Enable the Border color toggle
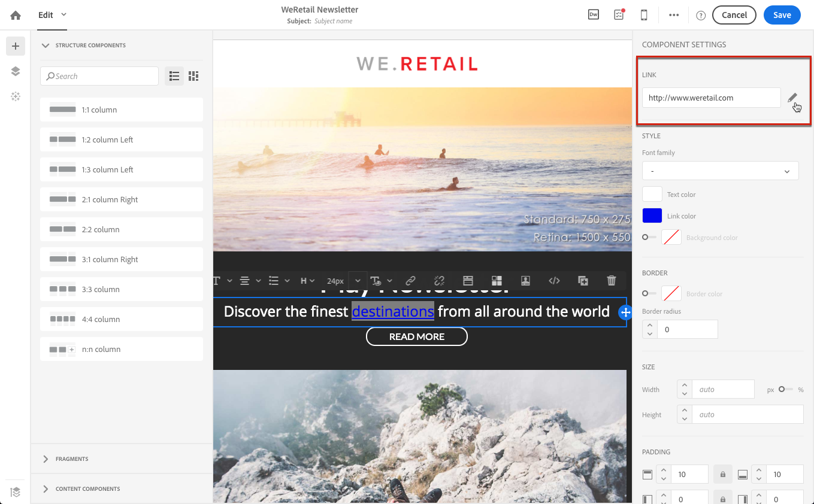The image size is (814, 504). (x=649, y=294)
